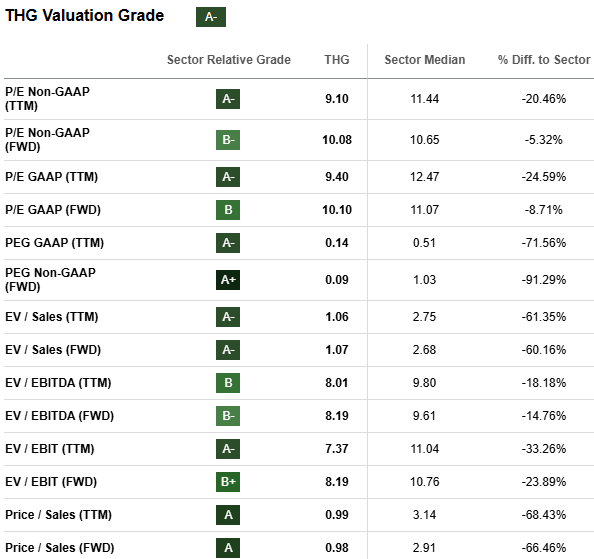Click the A- grade badge for EV / EBIT (TTM)
The width and height of the screenshot is (594, 559).
(228, 449)
